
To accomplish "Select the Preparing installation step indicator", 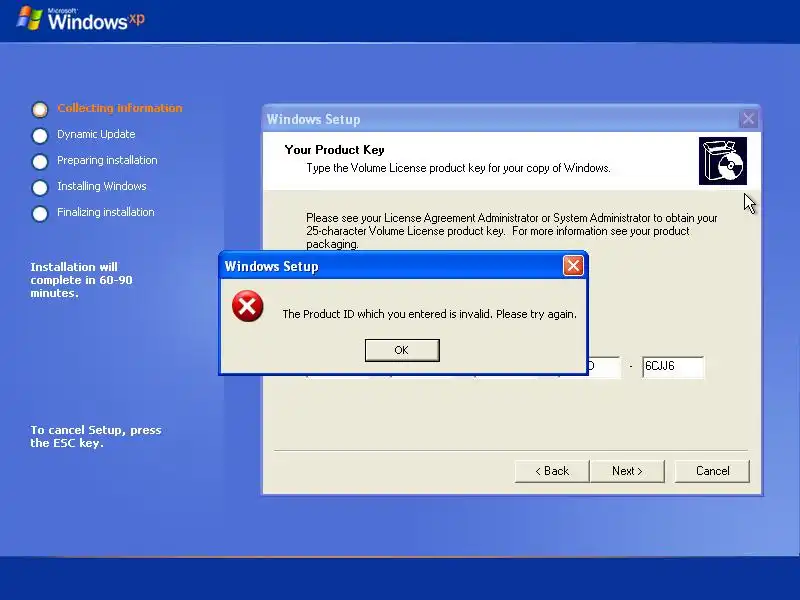I will [x=40, y=161].
